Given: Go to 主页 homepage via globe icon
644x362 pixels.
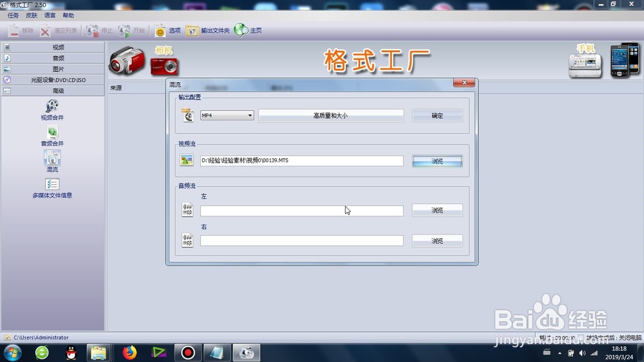Looking at the screenshot, I should coord(248,30).
